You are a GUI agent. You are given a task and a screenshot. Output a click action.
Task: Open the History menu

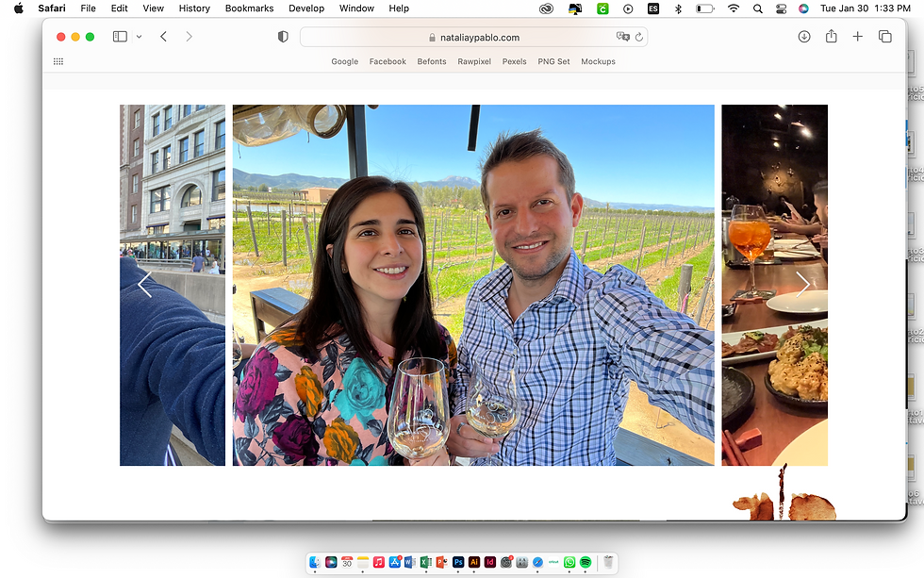click(194, 8)
